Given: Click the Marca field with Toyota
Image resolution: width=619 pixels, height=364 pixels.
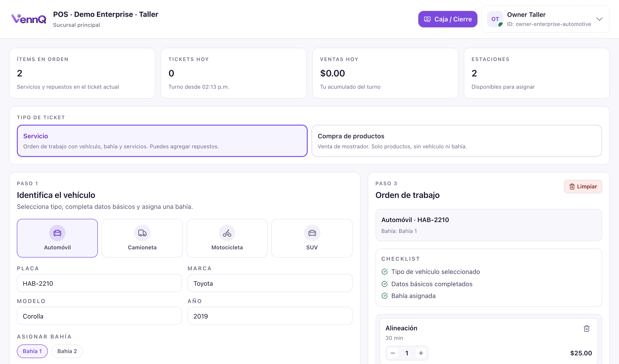Looking at the screenshot, I should (x=270, y=283).
